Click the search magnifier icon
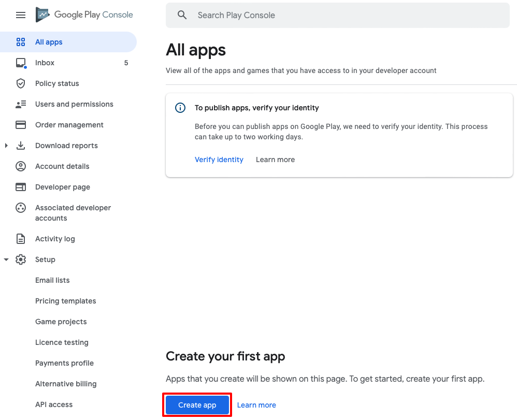 tap(182, 15)
